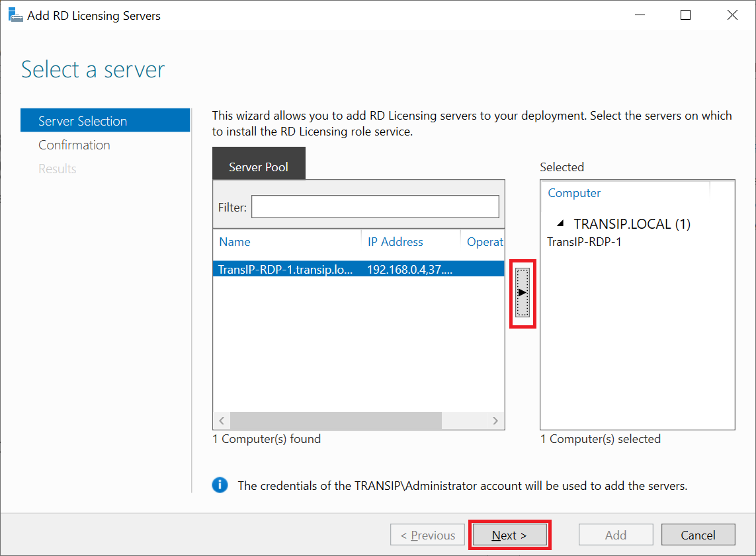This screenshot has width=756, height=556.
Task: Go to the Confirmation step
Action: click(74, 145)
